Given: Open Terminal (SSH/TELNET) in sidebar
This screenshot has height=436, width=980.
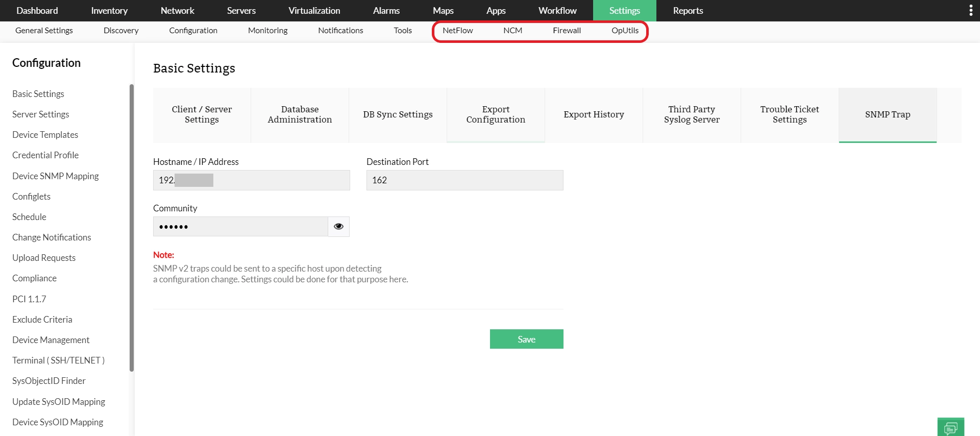Looking at the screenshot, I should point(59,360).
